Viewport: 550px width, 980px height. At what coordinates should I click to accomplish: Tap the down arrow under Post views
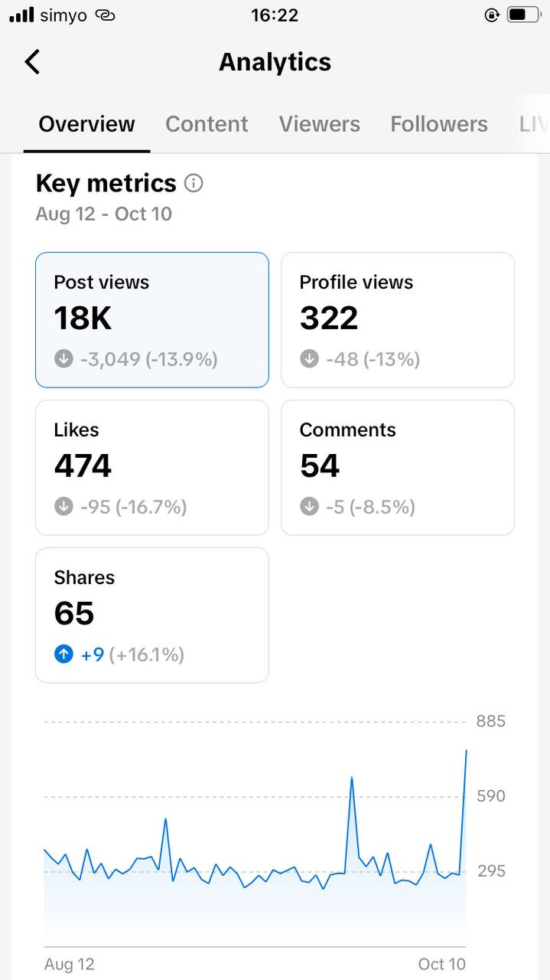63,358
